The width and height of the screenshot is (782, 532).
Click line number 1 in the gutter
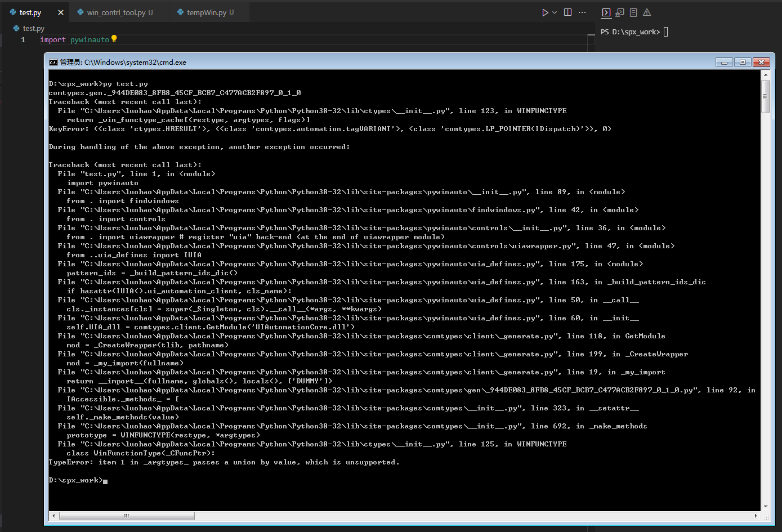coord(23,40)
